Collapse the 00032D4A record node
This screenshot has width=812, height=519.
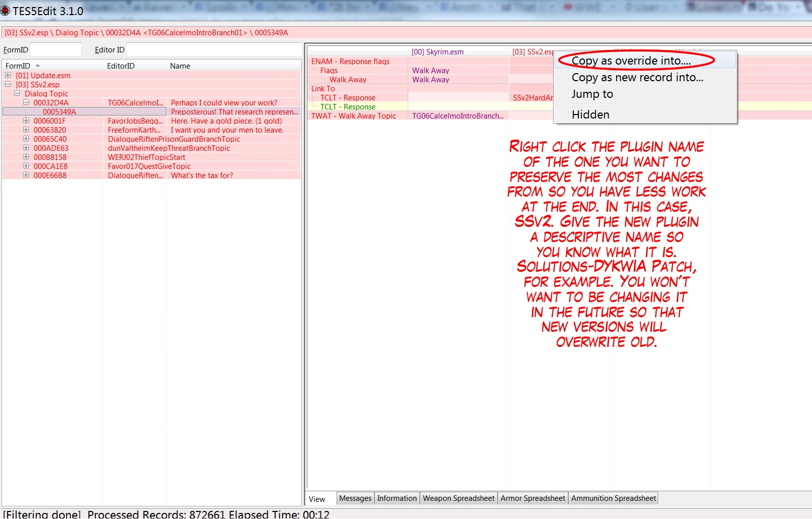pyautogui.click(x=26, y=102)
